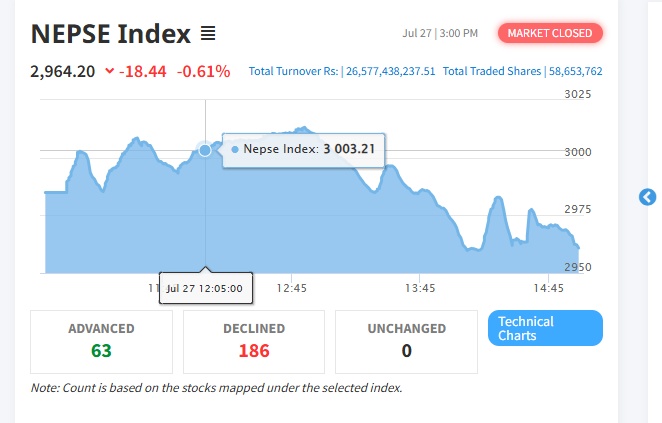Click the Jul 27 3:00 PM timestamp

pyautogui.click(x=440, y=33)
